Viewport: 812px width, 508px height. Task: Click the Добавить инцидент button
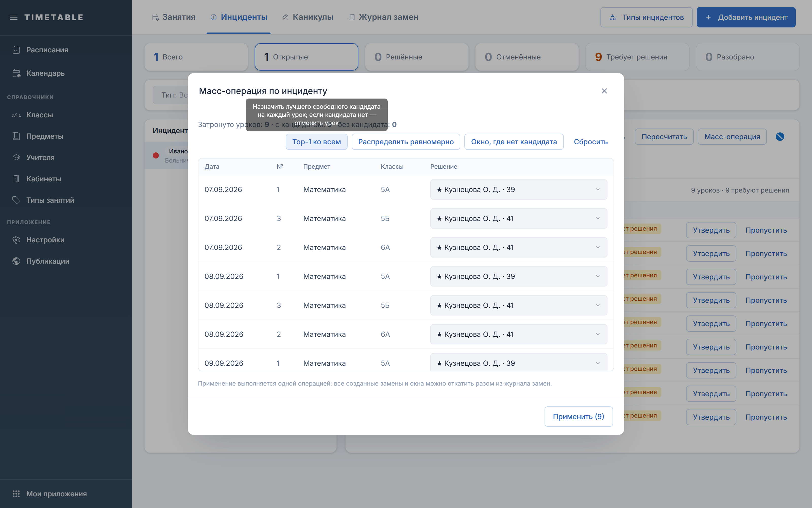pos(746,17)
